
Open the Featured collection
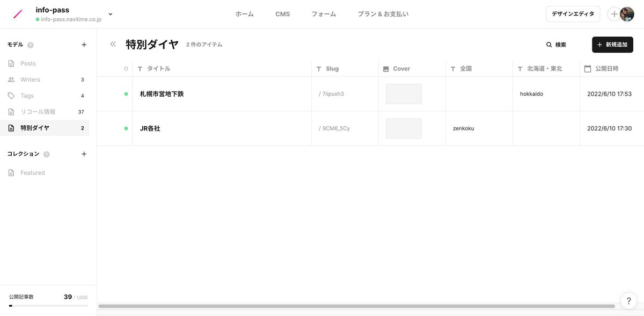45,173
